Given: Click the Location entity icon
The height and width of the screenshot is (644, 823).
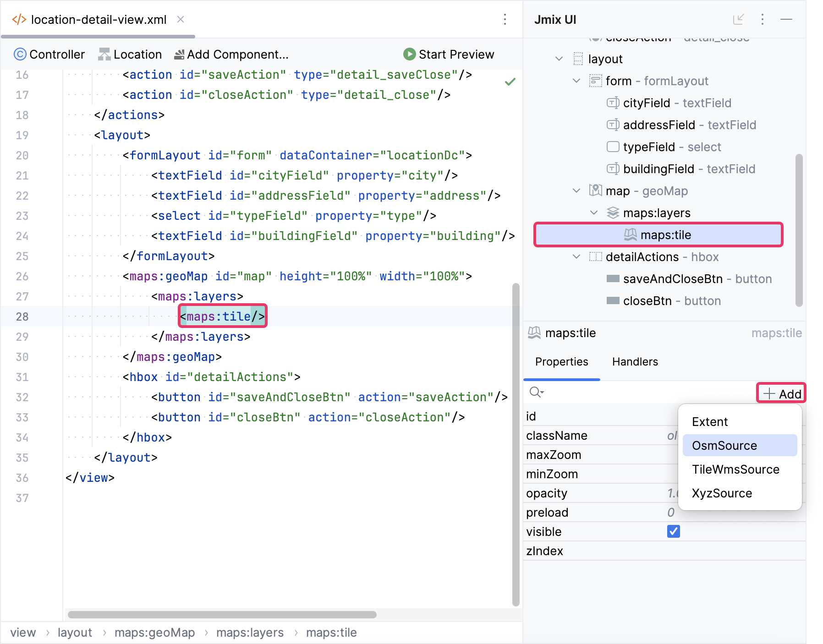Looking at the screenshot, I should 104,55.
